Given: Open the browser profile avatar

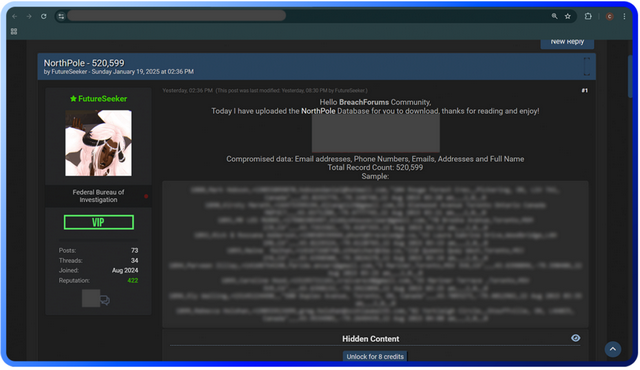Looking at the screenshot, I should coord(609,16).
